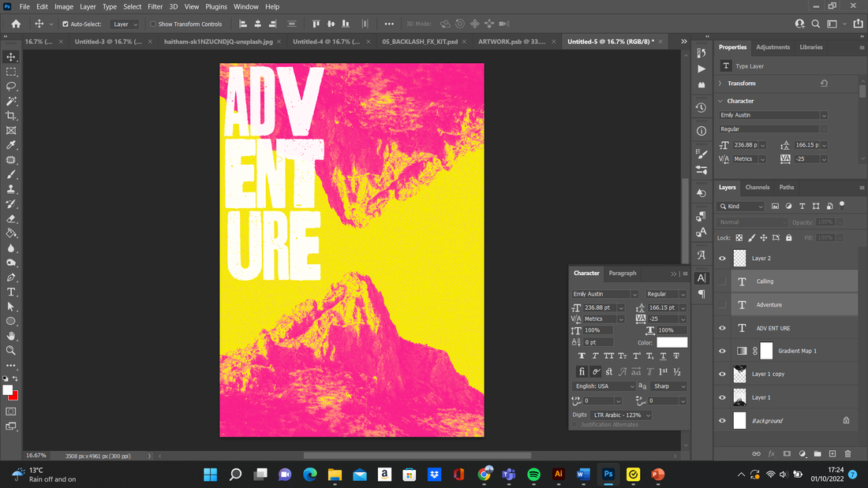Select the Brush tool
This screenshot has height=488, width=868.
click(x=11, y=174)
